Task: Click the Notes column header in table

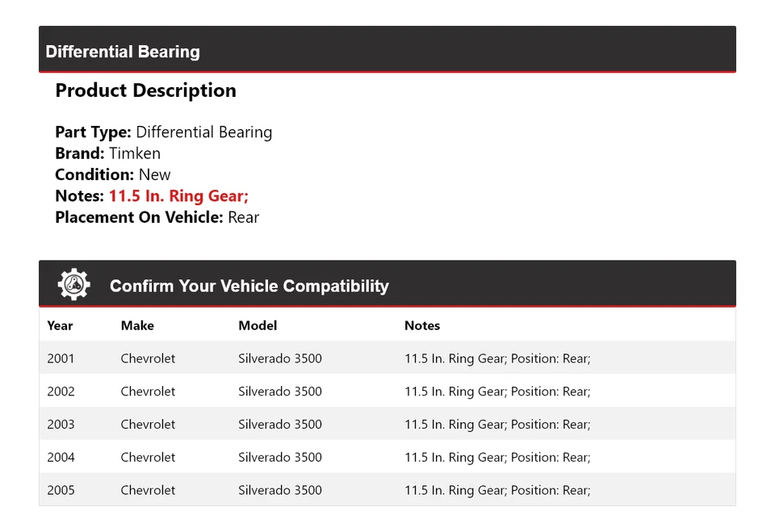Action: (x=422, y=325)
